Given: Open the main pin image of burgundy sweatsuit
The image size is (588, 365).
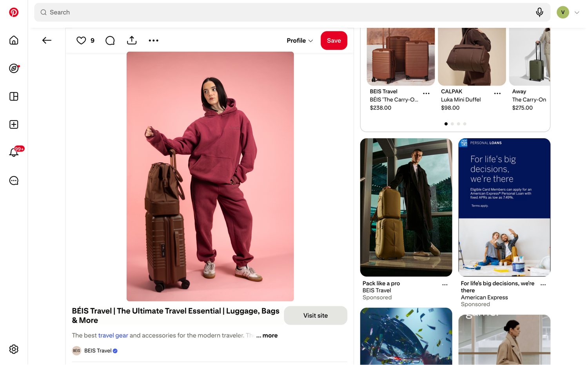Looking at the screenshot, I should [210, 177].
